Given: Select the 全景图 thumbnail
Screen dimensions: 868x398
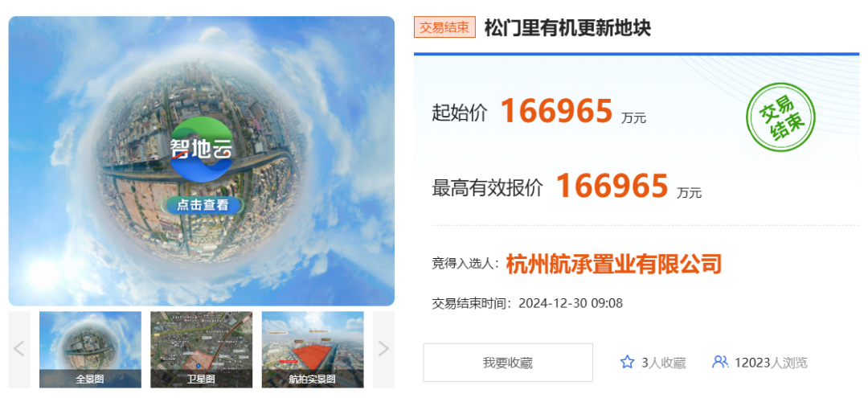Looking at the screenshot, I should pyautogui.click(x=90, y=349).
